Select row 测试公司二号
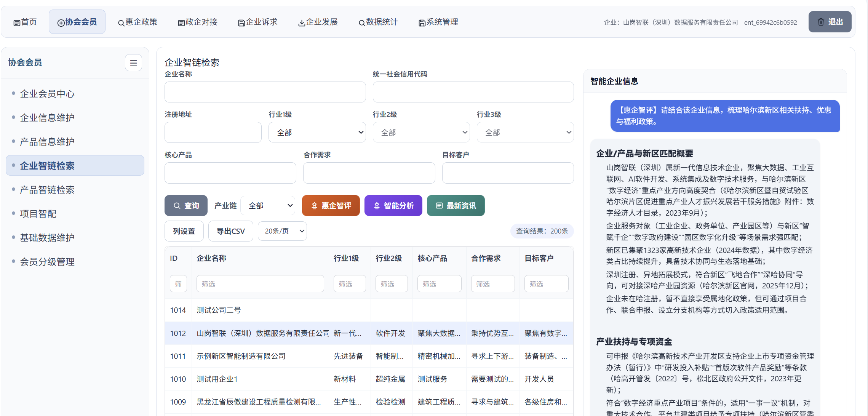Viewport: 868px width, 416px height. 369,310
